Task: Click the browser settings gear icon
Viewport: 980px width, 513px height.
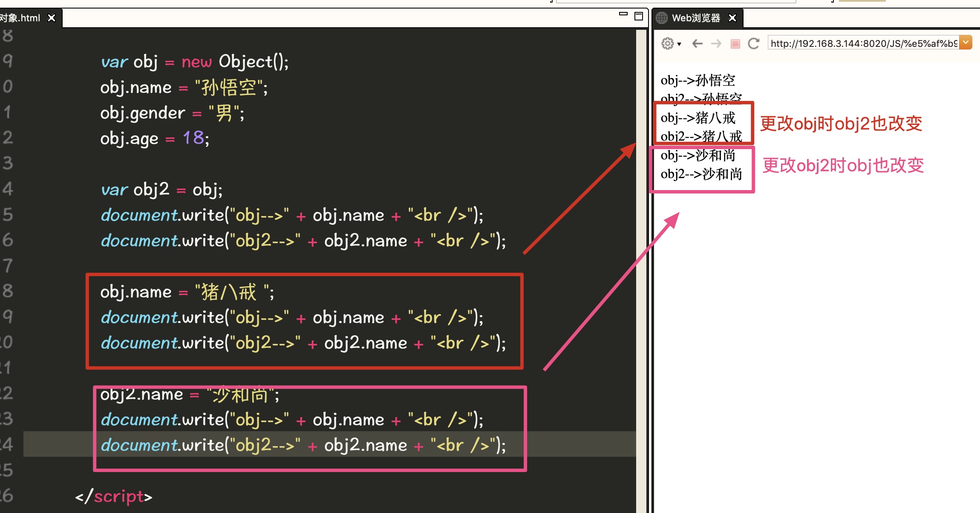Action: click(x=667, y=43)
